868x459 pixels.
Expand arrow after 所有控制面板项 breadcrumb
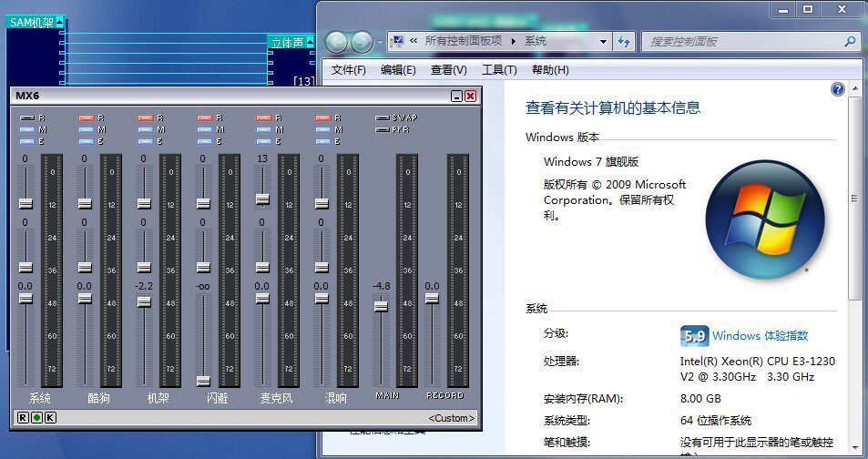click(x=513, y=42)
